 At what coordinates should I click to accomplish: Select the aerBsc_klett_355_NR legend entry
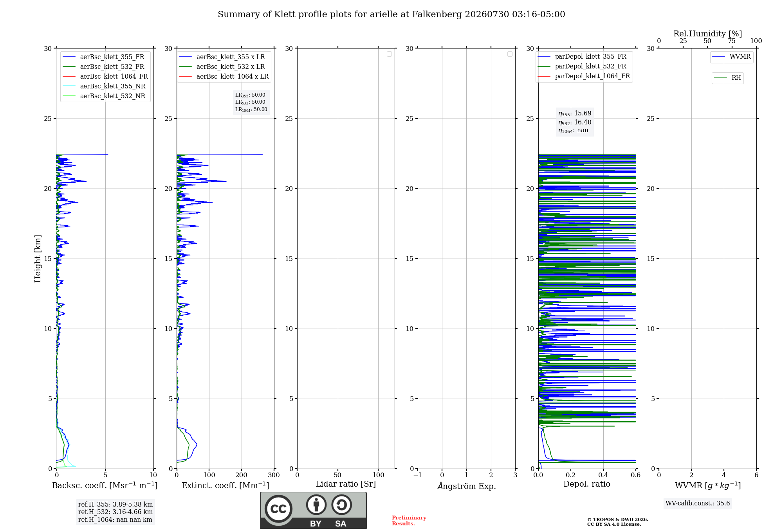[105, 86]
